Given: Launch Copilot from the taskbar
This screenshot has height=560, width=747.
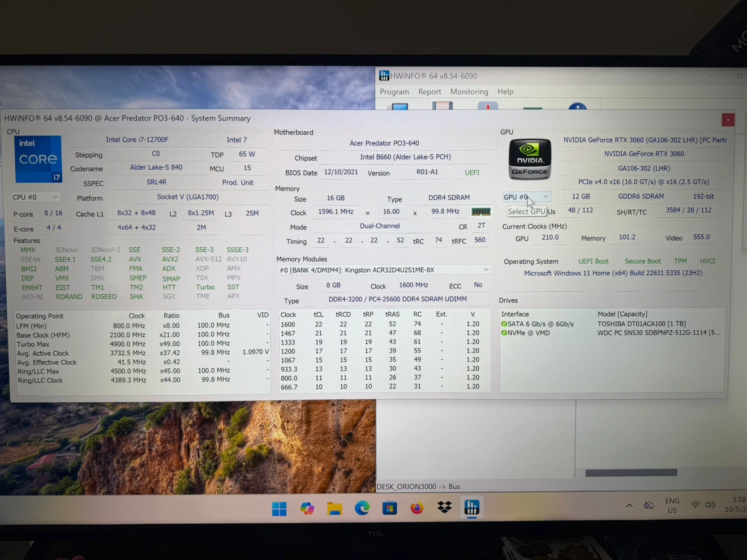Looking at the screenshot, I should click(x=307, y=509).
